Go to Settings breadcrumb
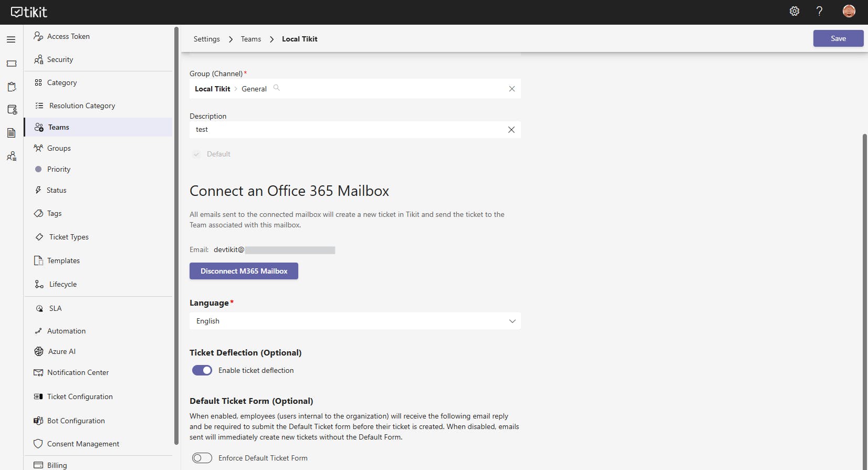 tap(206, 39)
